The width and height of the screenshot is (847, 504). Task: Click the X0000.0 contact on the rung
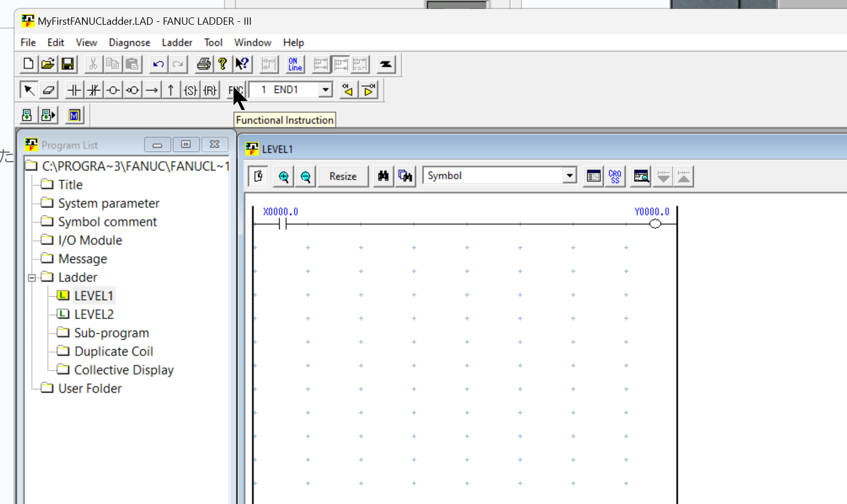click(x=283, y=224)
